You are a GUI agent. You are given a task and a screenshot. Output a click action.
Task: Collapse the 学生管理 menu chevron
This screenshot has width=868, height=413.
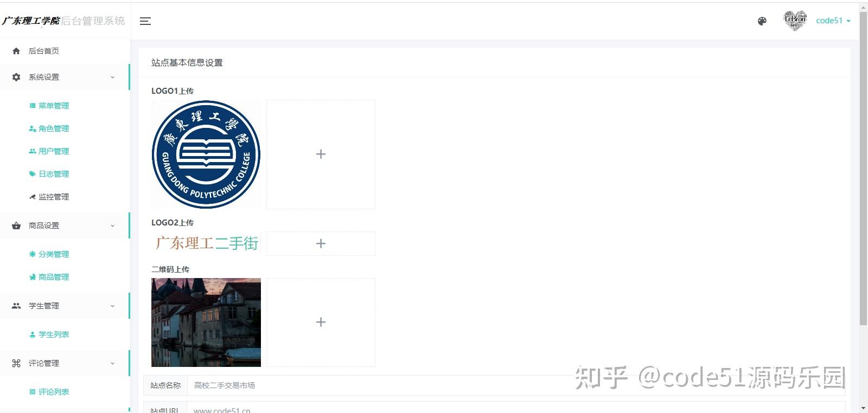113,306
